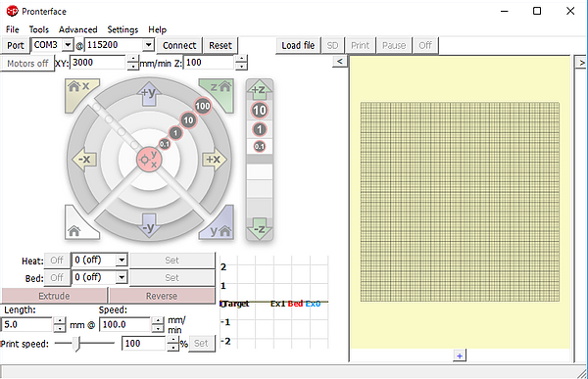Open the COM3 port dropdown
Viewport: 588px width, 379px height.
coord(68,45)
